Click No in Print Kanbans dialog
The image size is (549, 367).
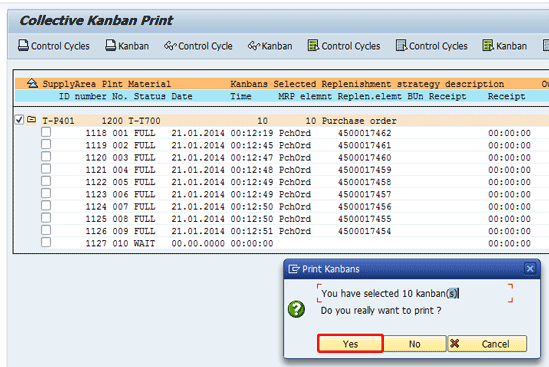point(415,344)
